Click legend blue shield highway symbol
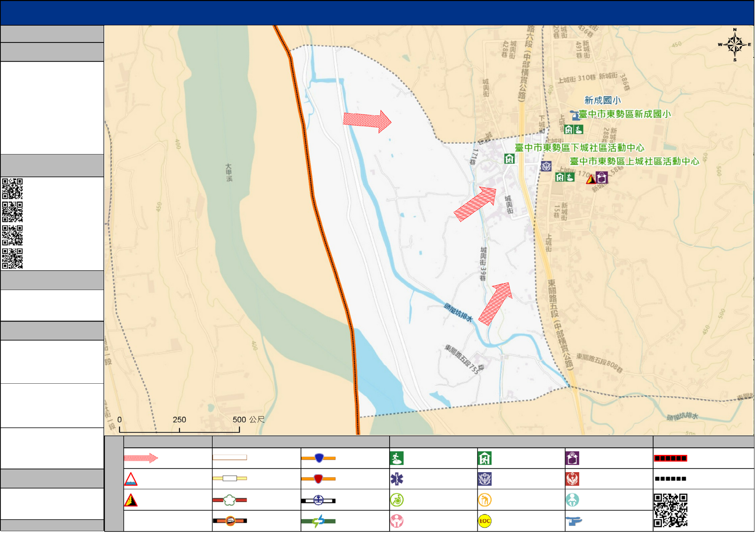 pos(318,458)
